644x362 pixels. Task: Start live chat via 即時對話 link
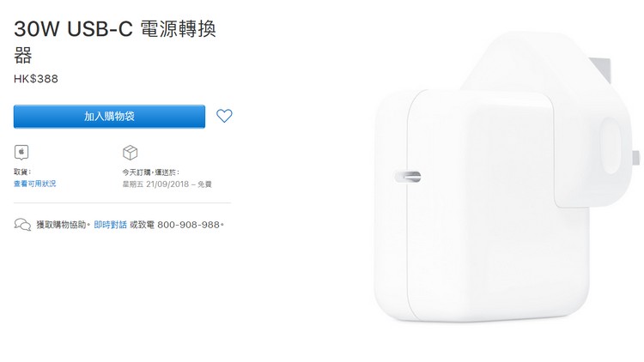coord(110,225)
